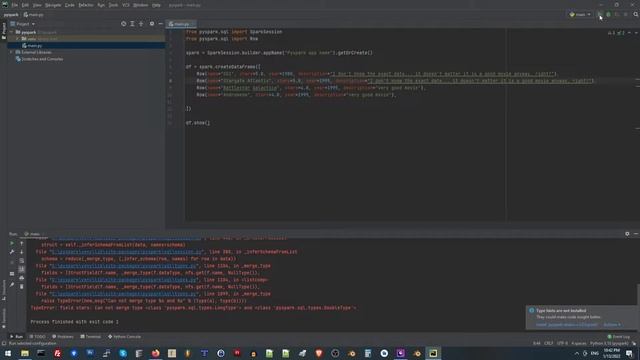The height and width of the screenshot is (360, 640).
Task: Open the File menu
Action: click(15, 5)
